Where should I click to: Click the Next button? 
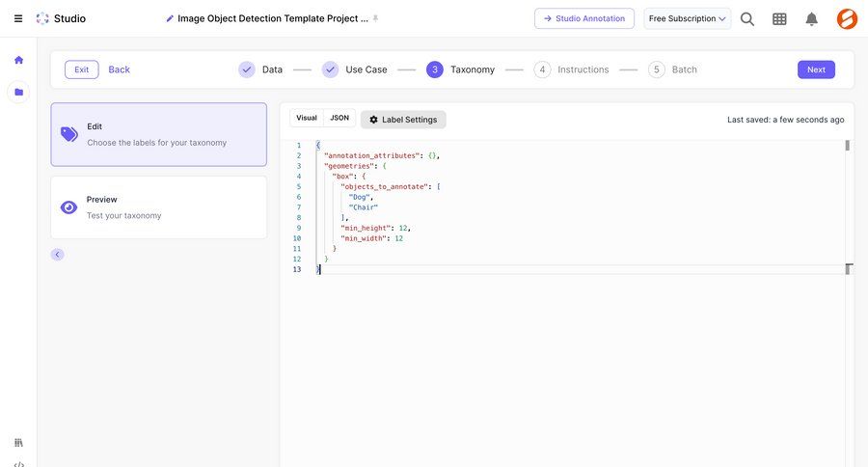815,69
